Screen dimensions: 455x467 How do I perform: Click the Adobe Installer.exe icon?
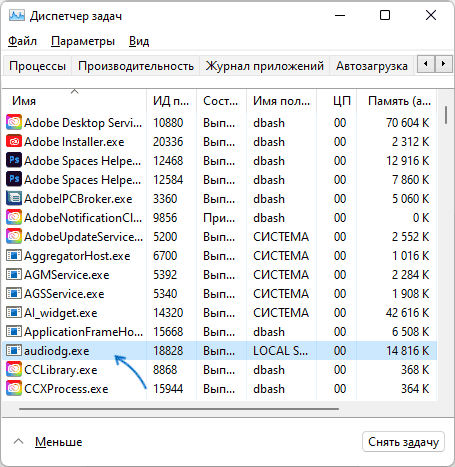click(14, 141)
